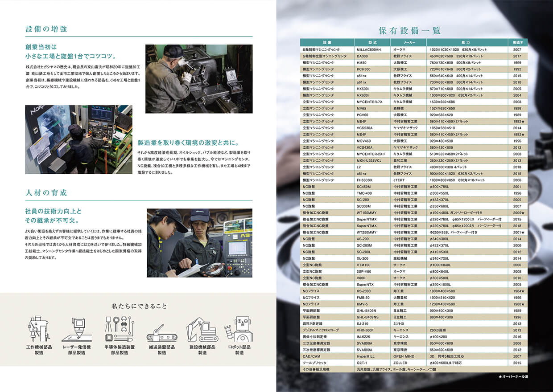Click the machine tool parts (工作機械部品) icon
This screenshot has width=553, height=392.
(x=39, y=330)
